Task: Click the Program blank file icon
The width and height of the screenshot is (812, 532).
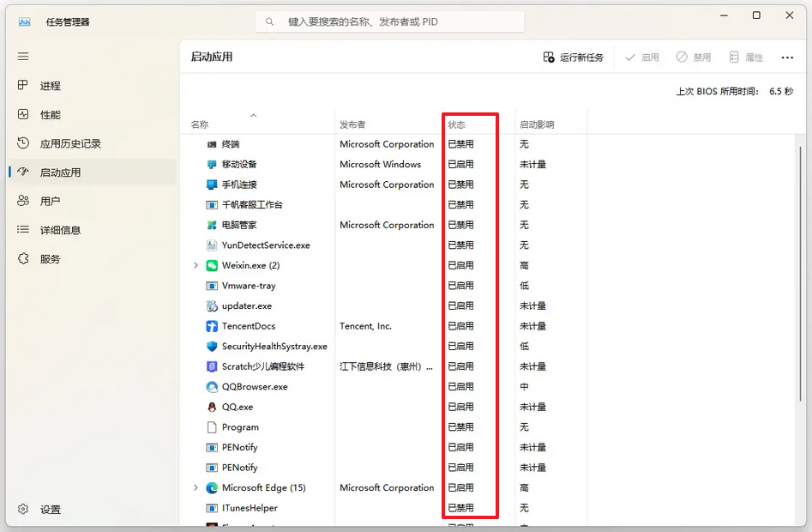Action: 212,427
